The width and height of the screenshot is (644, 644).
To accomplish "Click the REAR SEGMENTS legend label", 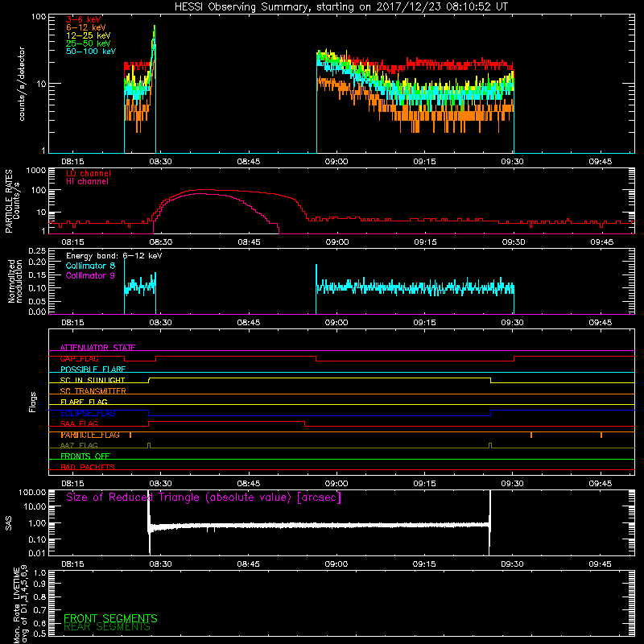I will pyautogui.click(x=107, y=627).
